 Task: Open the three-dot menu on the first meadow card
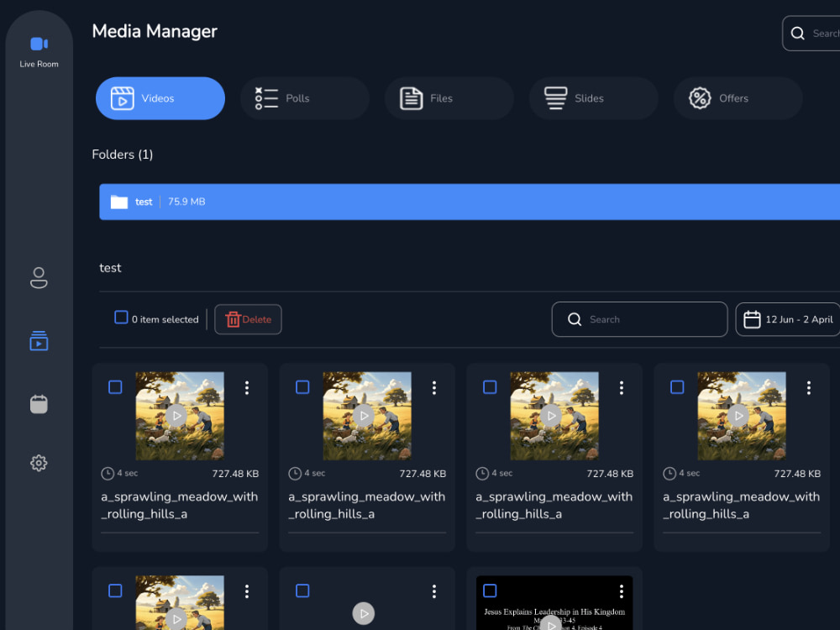pyautogui.click(x=246, y=388)
